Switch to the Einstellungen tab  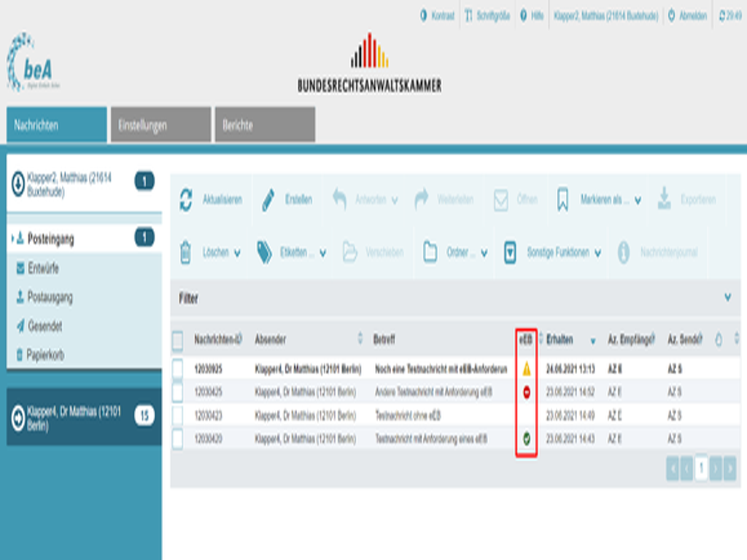click(x=160, y=125)
